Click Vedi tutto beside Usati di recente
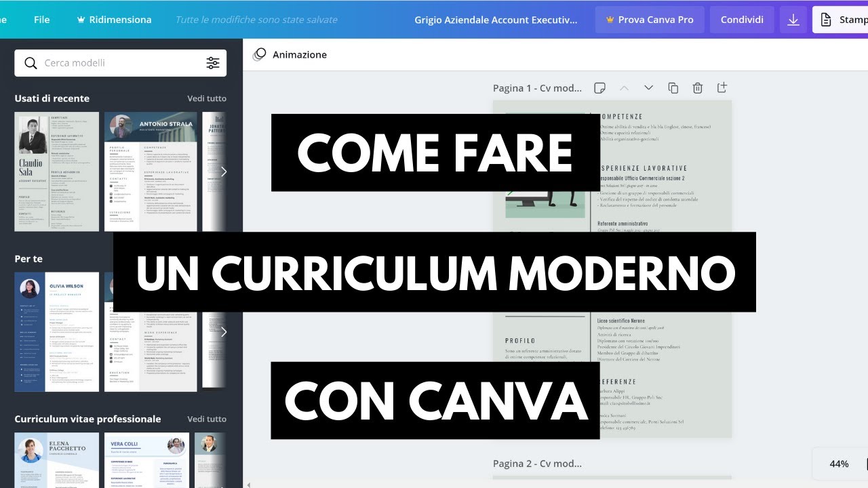The image size is (868, 488). (207, 98)
